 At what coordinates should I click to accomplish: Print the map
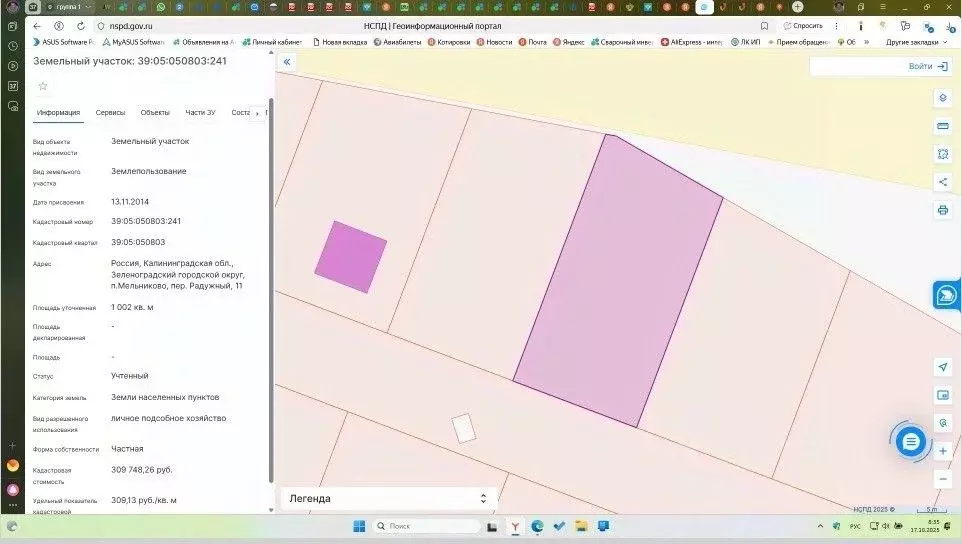[x=942, y=210]
